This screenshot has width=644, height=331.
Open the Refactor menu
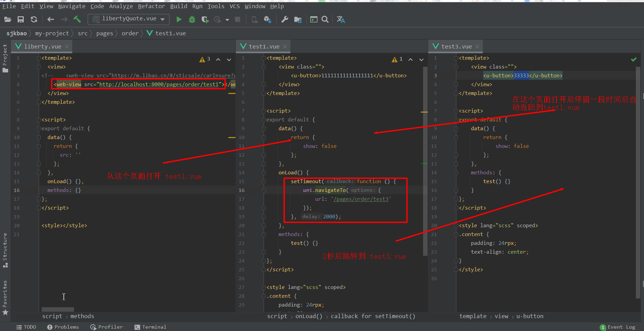pos(151,6)
